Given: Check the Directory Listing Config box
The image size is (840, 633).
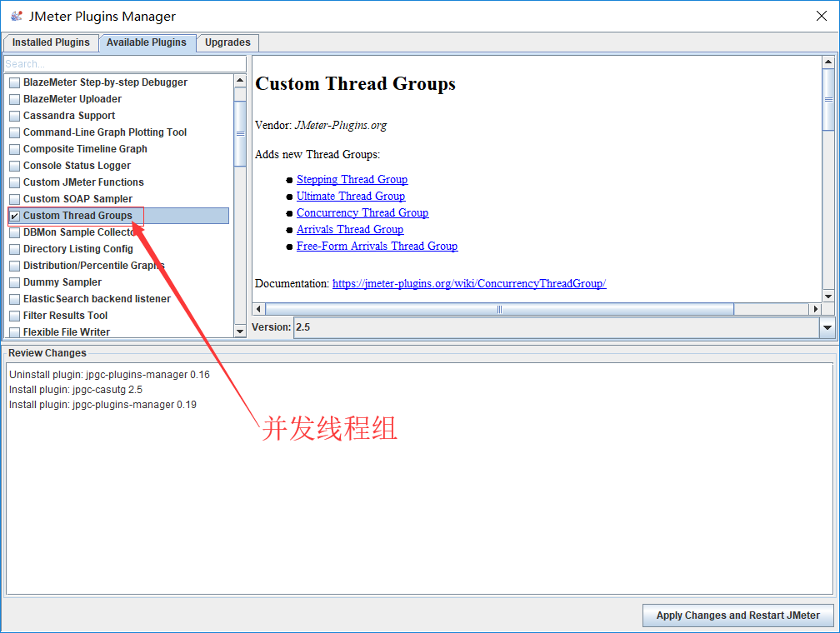Looking at the screenshot, I should click(x=14, y=249).
